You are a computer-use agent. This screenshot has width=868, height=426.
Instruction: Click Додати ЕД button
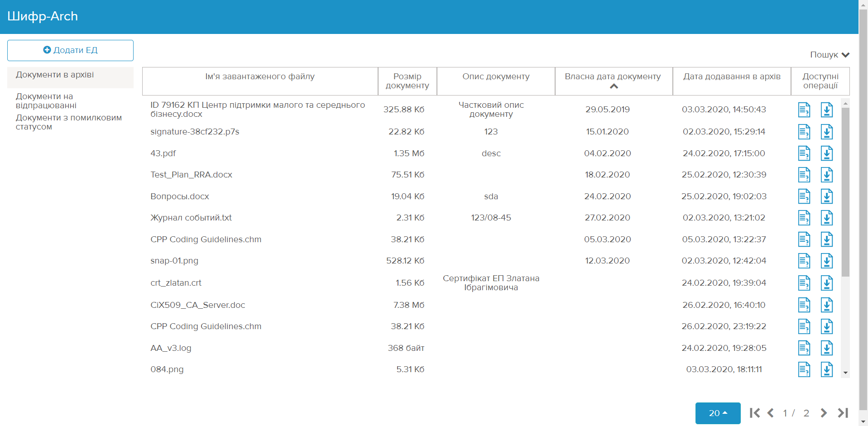tap(70, 50)
